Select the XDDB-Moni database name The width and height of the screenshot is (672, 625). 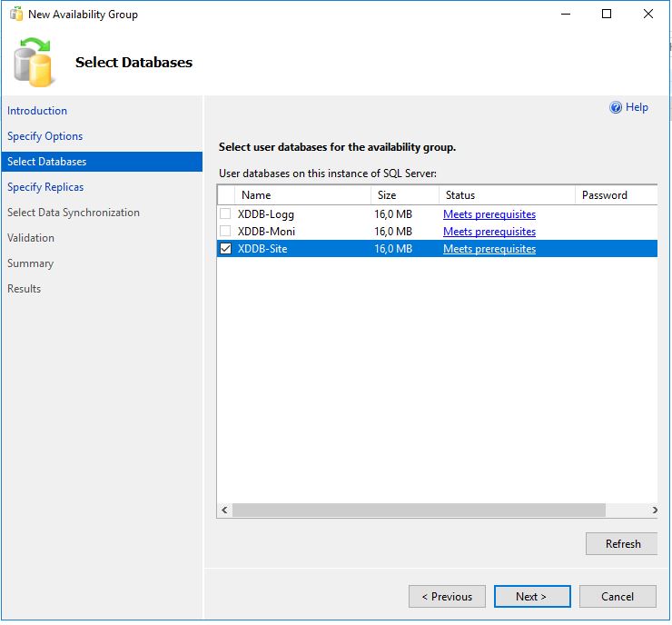[266, 232]
